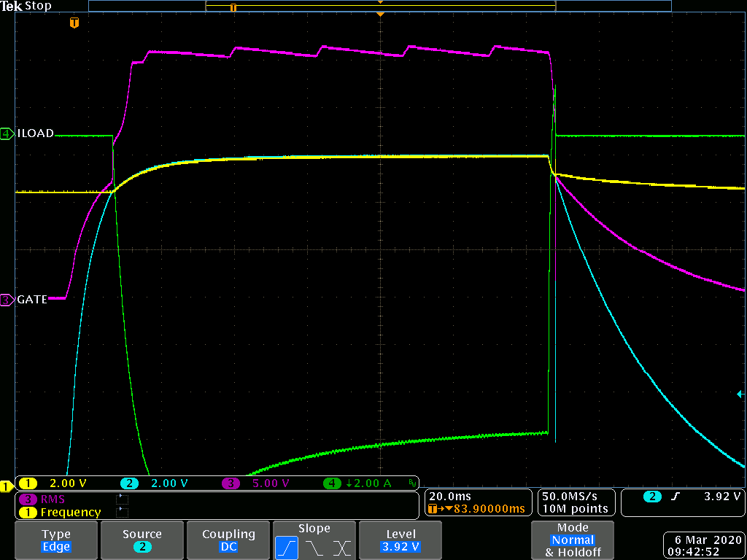Click the blue Edge value in Type button
Viewport: 747px width, 560px height.
[56, 547]
